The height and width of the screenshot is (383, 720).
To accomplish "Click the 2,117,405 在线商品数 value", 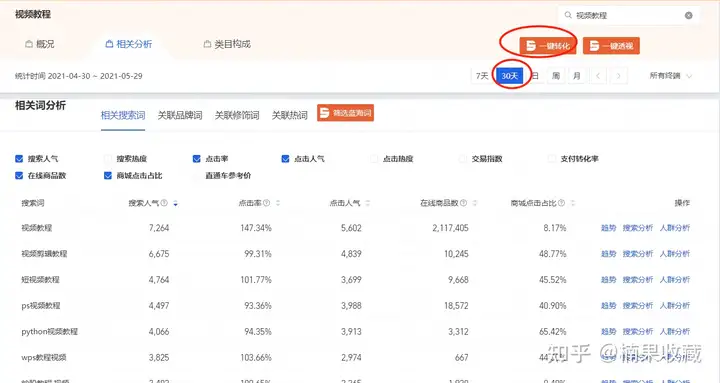I will point(450,228).
